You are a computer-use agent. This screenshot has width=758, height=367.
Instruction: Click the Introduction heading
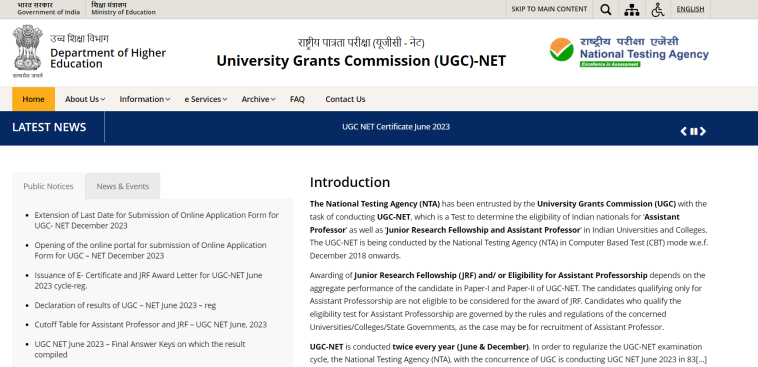350,182
